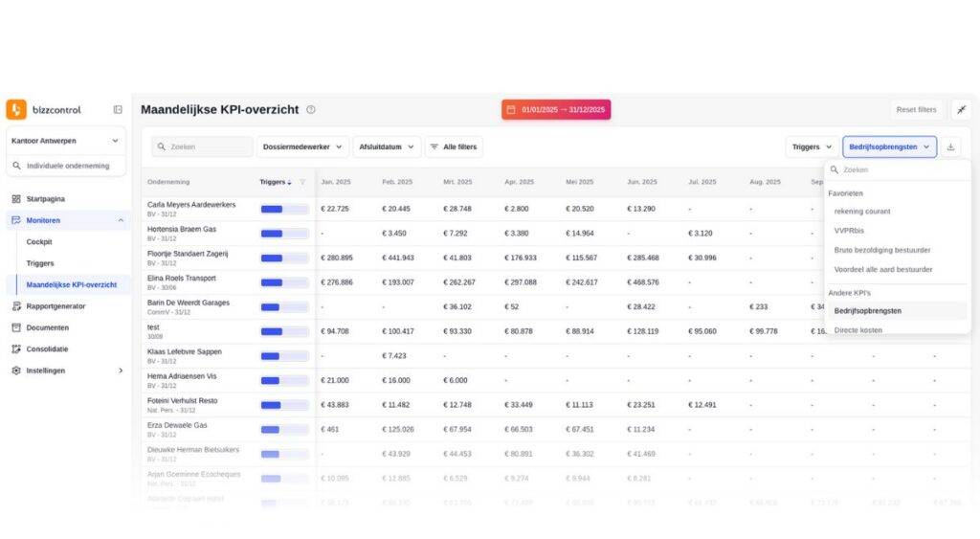Open the date range 01/01/2025 – 31/12/2025 picker
Image resolution: width=980 pixels, height=539 pixels.
pos(556,110)
